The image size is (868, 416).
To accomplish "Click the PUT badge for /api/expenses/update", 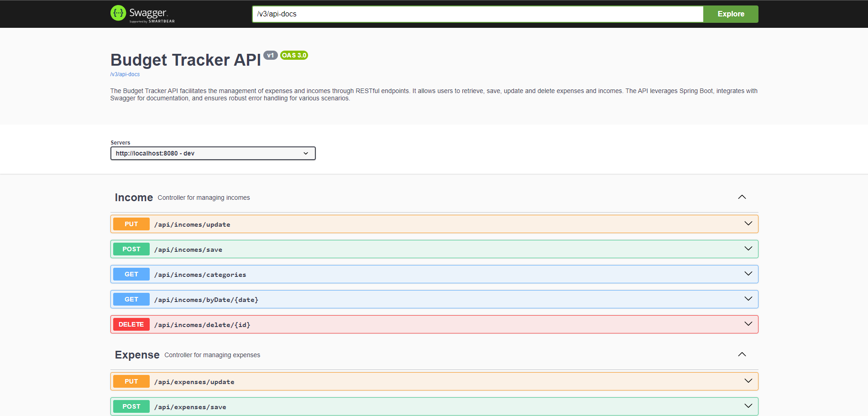I will pos(131,381).
